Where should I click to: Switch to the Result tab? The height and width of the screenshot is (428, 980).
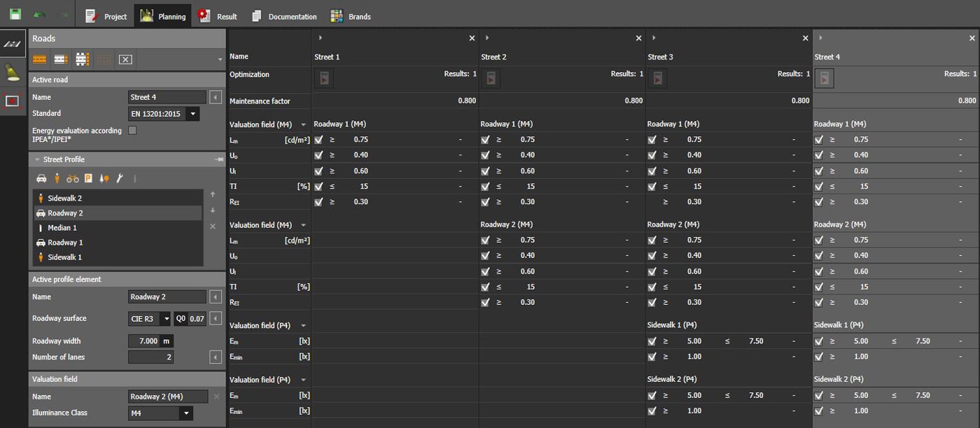[218, 16]
